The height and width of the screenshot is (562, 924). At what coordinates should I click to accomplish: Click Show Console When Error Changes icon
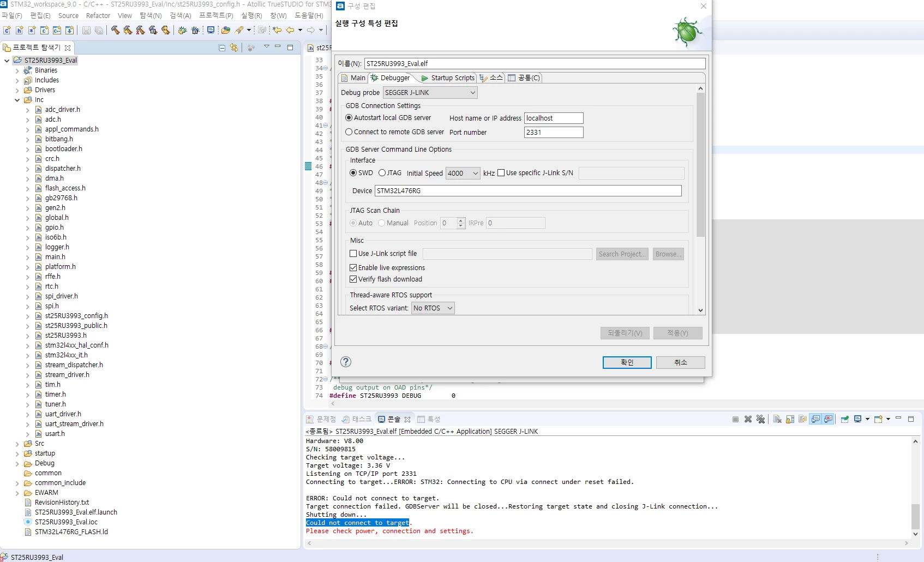pos(828,419)
